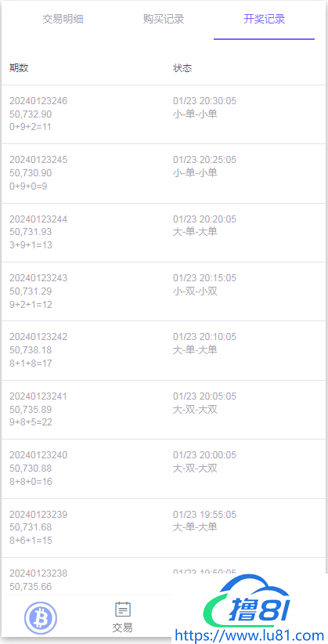
Task: Open record 20240123241
Action: [164, 410]
